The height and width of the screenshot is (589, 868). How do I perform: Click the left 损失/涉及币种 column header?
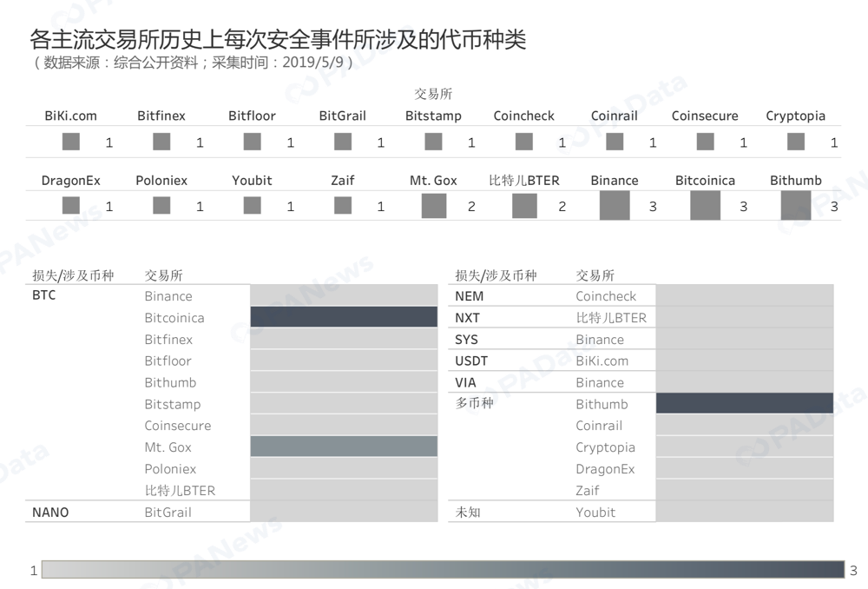pyautogui.click(x=73, y=275)
